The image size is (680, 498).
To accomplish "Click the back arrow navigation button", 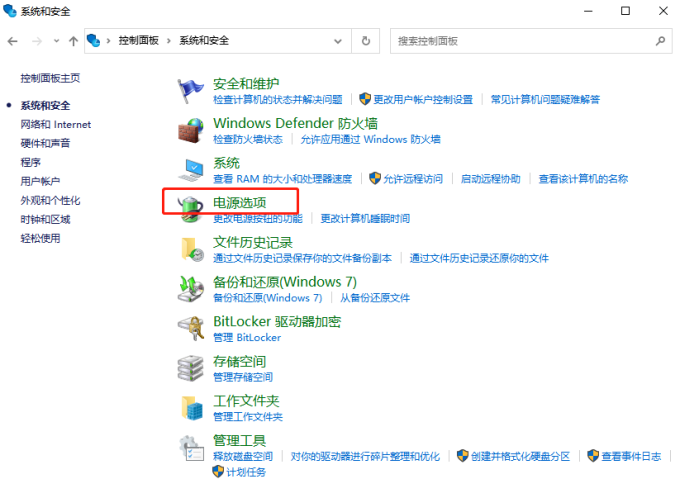I will (x=13, y=41).
